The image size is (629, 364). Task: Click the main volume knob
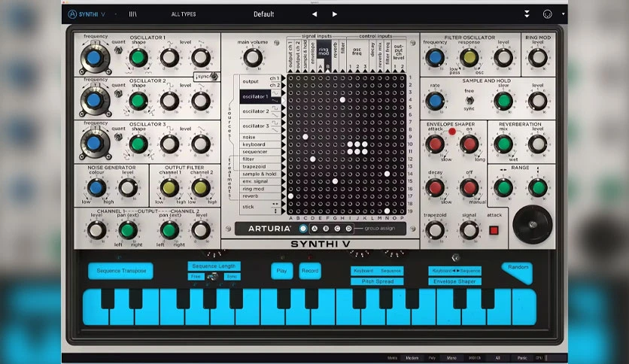pos(253,57)
